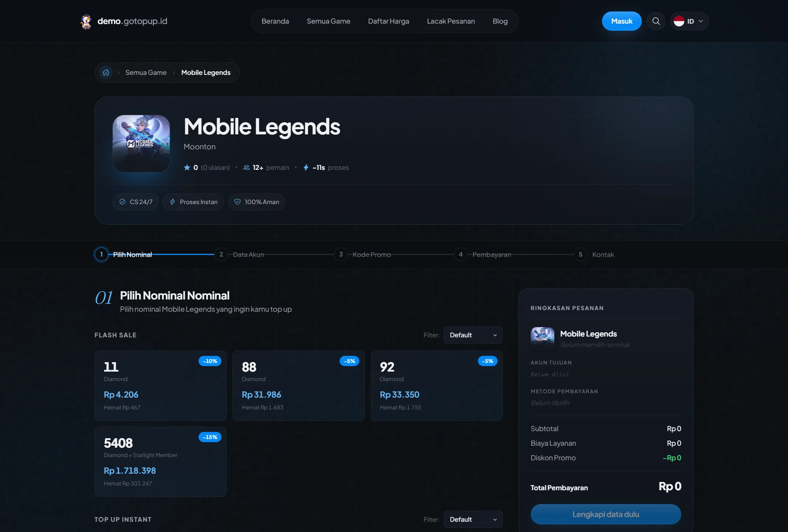The height and width of the screenshot is (532, 788).
Task: Click the Proses Instan badge label
Action: point(199,202)
